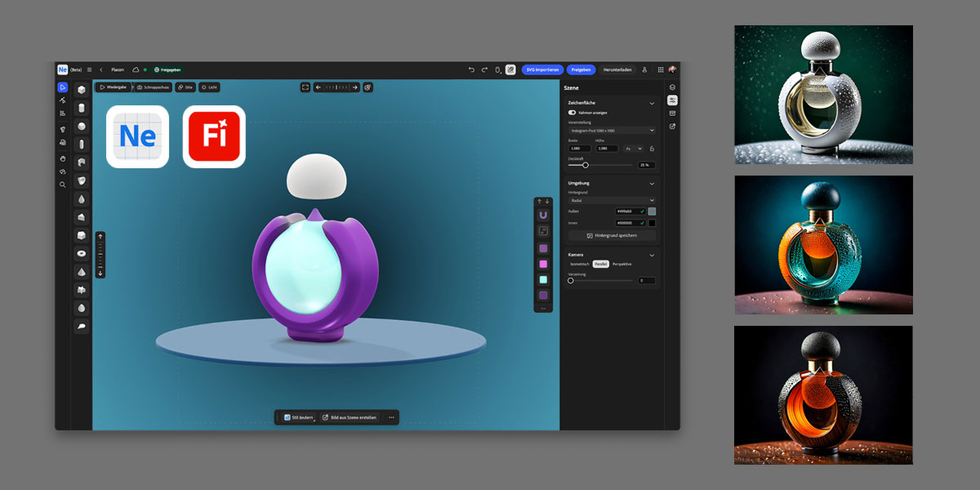
Task: Collapse the 'Zeichenfläche' section
Action: click(x=651, y=103)
